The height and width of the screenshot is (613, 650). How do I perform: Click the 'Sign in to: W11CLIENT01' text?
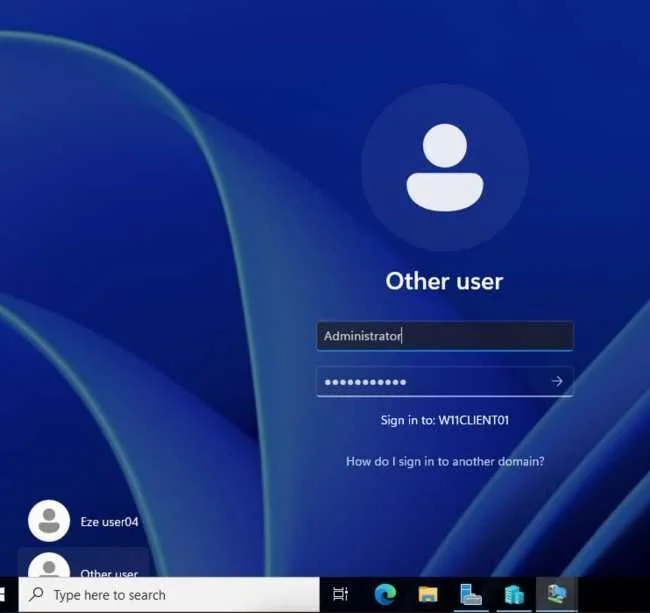(x=445, y=421)
